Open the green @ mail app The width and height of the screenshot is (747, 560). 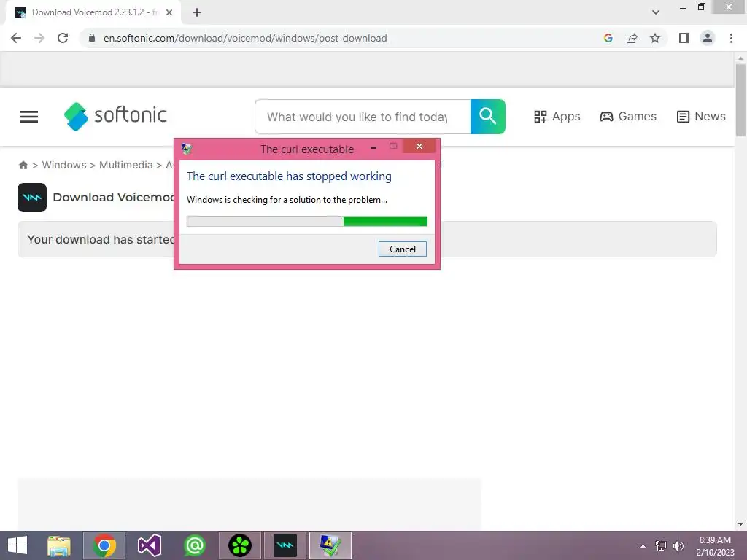[194, 545]
